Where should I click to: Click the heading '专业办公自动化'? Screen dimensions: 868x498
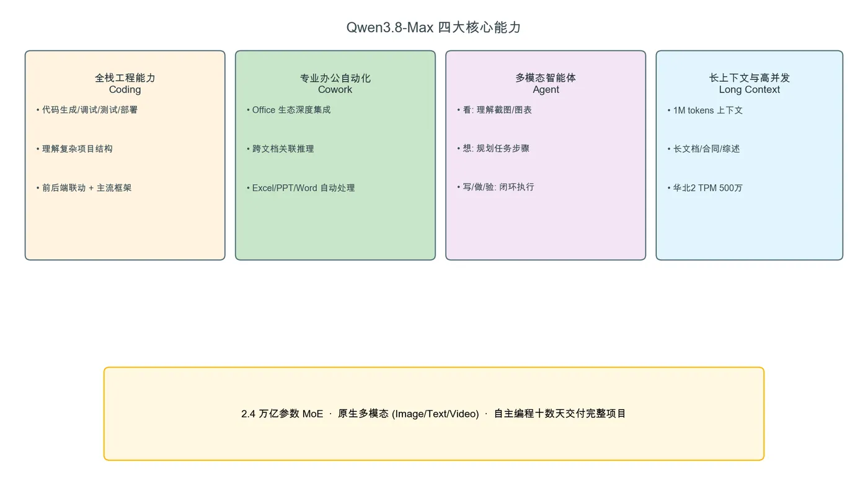click(x=335, y=78)
